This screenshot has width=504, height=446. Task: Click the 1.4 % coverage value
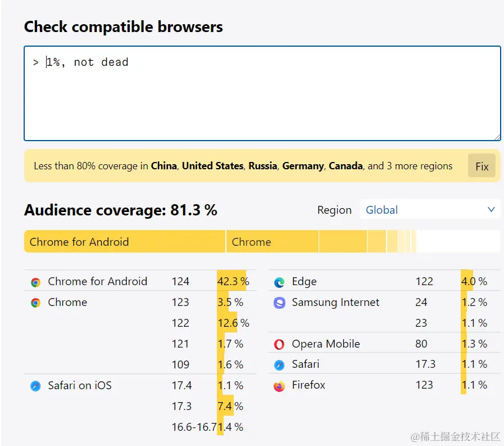(230, 427)
